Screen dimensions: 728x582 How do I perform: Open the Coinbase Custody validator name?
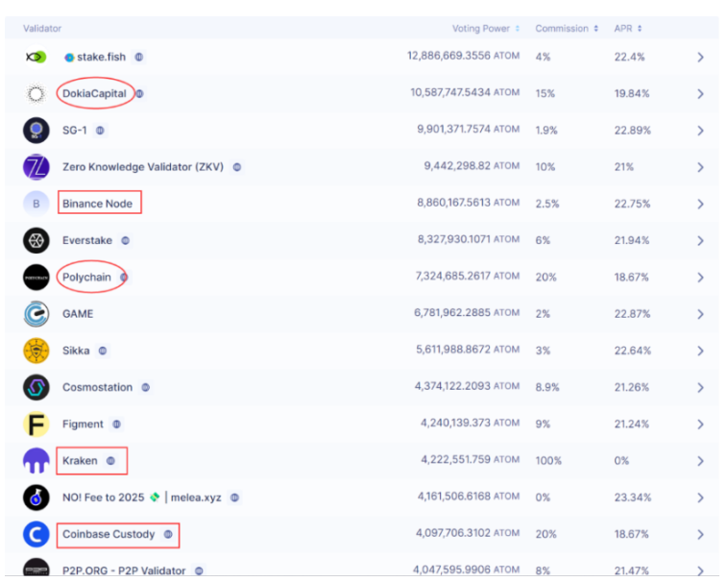click(109, 534)
